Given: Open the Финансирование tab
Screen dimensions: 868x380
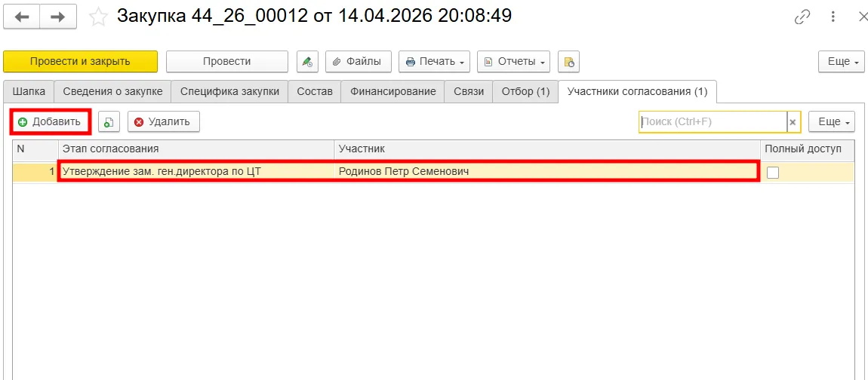Looking at the screenshot, I should click(392, 92).
